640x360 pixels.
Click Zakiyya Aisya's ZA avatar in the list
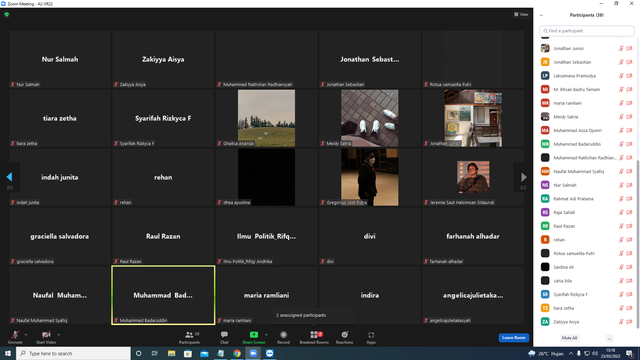545,322
